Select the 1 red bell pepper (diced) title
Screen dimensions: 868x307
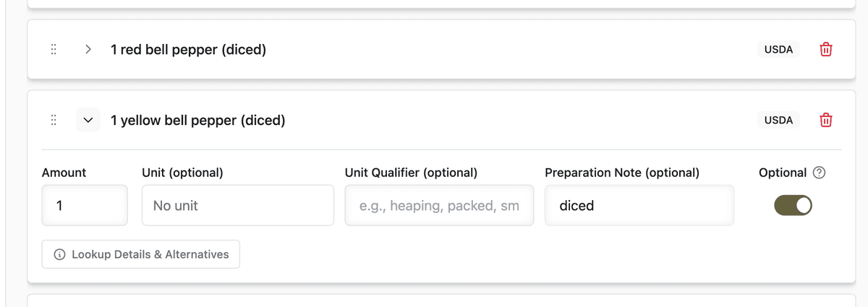[188, 50]
